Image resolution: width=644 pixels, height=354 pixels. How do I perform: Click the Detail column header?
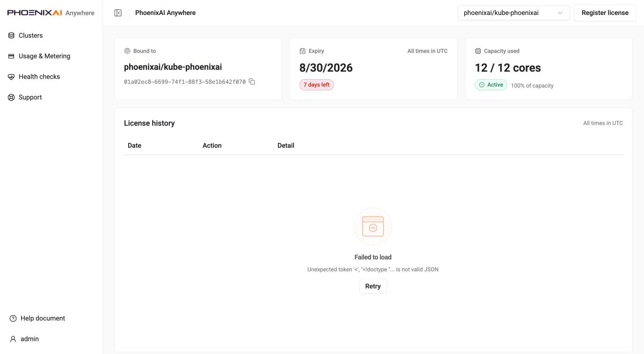click(286, 146)
